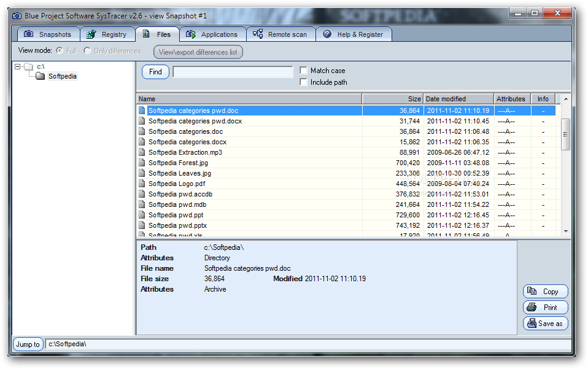Click the Find search text field
Viewport: 588px width, 369px height.
233,72
